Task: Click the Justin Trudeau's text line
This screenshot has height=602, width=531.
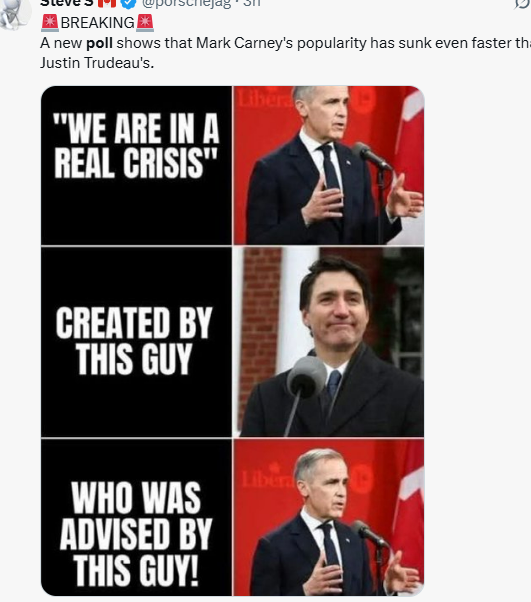Action: 97,63
